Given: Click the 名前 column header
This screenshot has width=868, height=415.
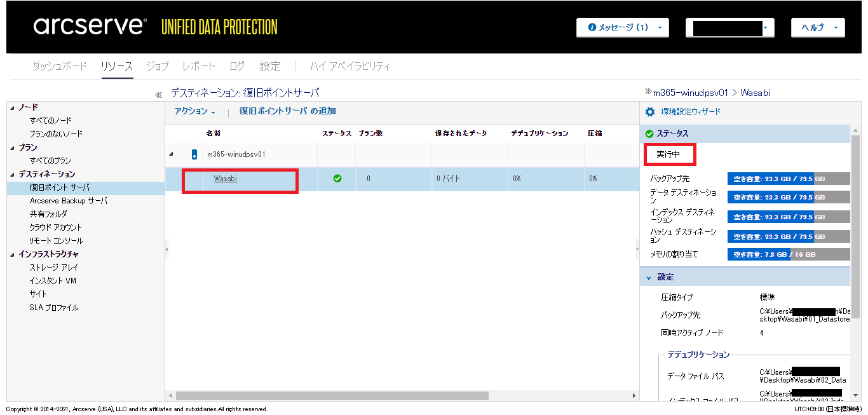Looking at the screenshot, I should 214,133.
